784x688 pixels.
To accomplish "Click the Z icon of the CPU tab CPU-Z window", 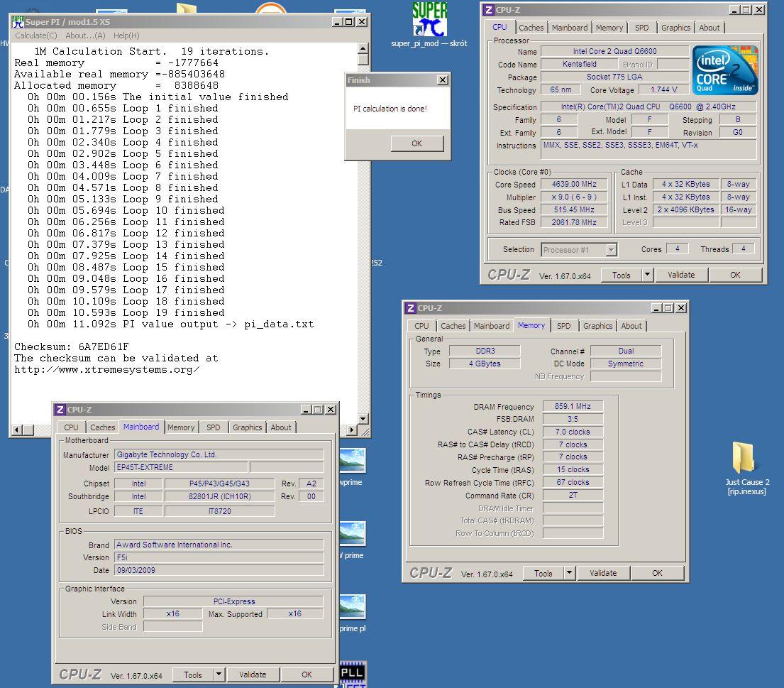I will [489, 10].
